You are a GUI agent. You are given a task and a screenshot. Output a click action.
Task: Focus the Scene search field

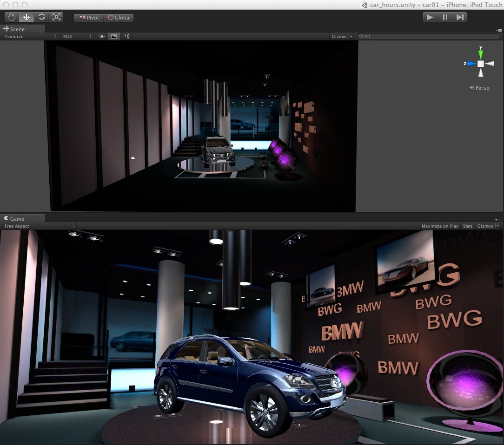click(428, 36)
